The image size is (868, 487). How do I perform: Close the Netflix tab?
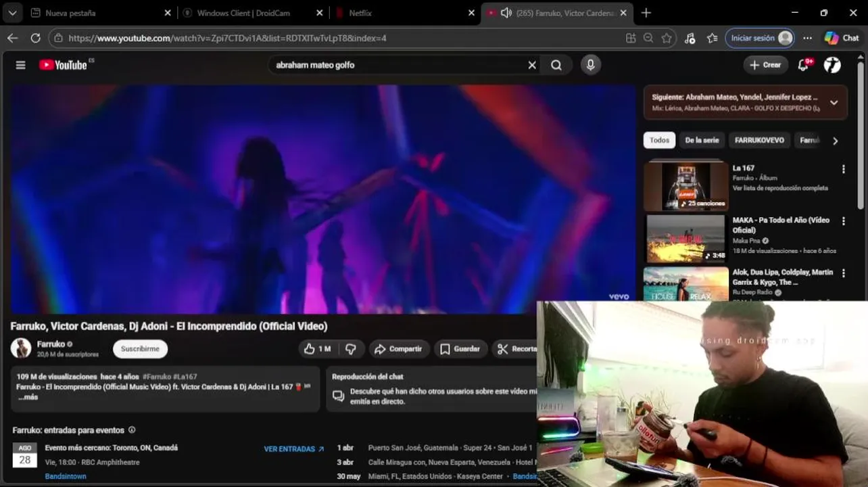473,13
